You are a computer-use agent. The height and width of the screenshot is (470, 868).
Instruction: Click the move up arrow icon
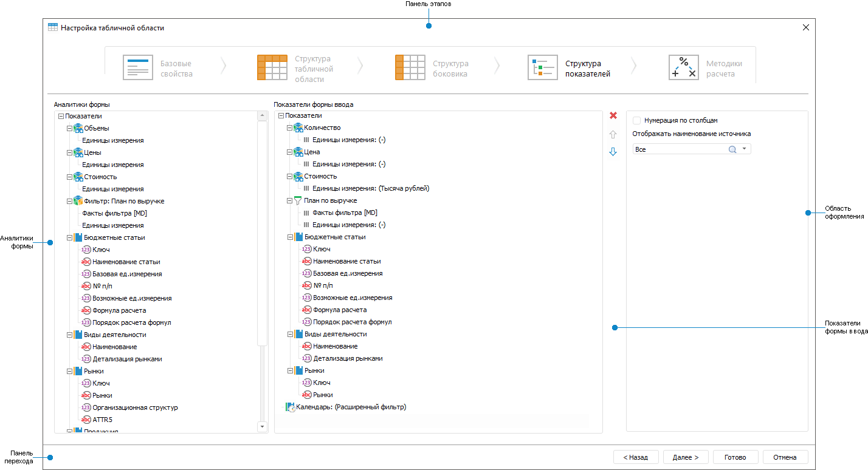pyautogui.click(x=613, y=134)
